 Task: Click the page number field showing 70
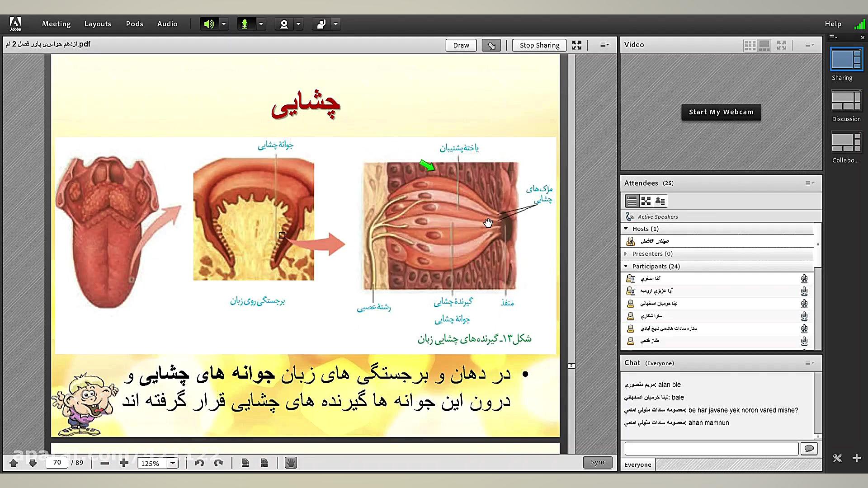57,462
